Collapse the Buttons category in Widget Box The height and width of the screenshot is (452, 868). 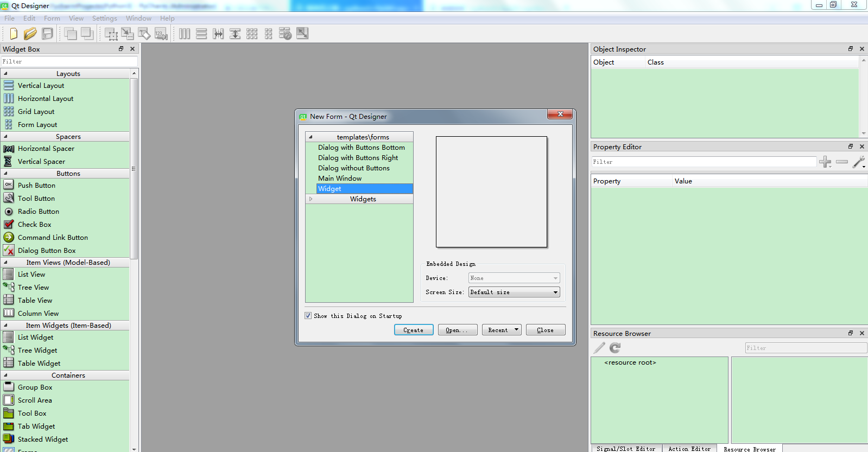tap(6, 174)
